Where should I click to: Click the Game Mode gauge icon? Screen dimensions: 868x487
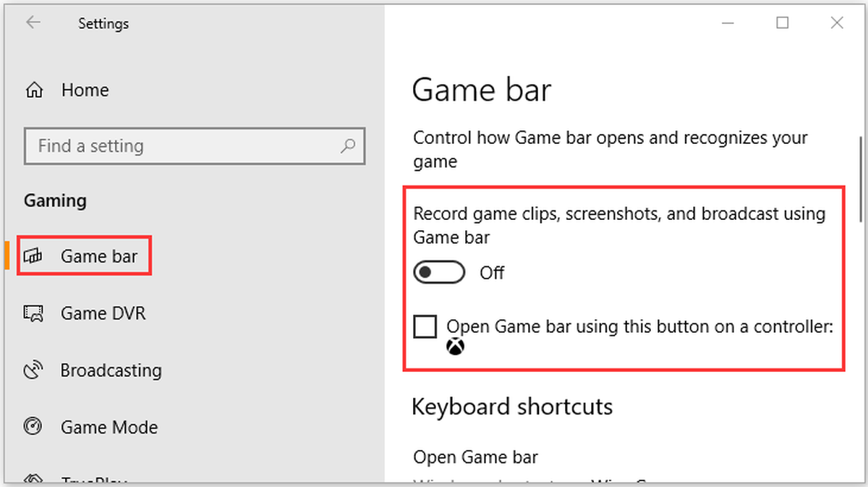pyautogui.click(x=33, y=427)
